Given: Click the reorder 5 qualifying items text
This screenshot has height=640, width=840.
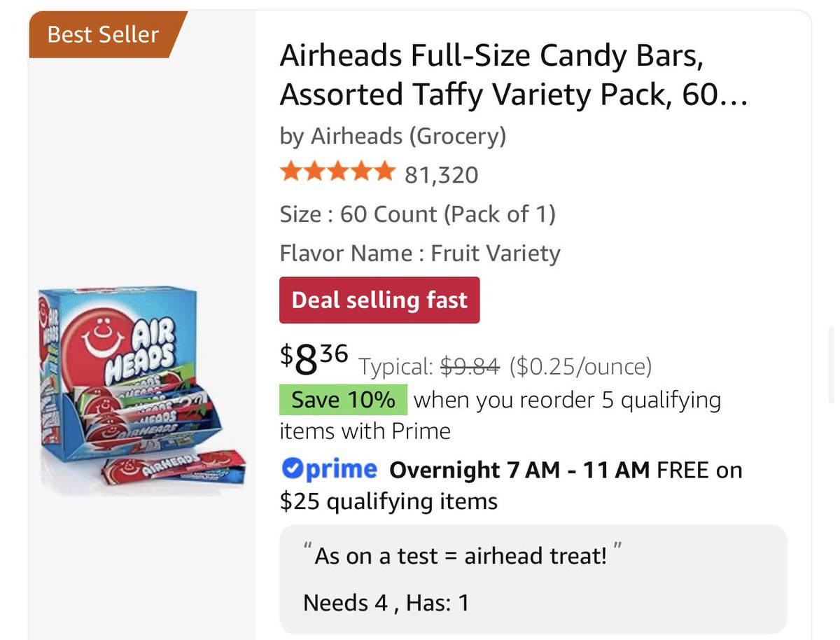Looking at the screenshot, I should 500,415.
